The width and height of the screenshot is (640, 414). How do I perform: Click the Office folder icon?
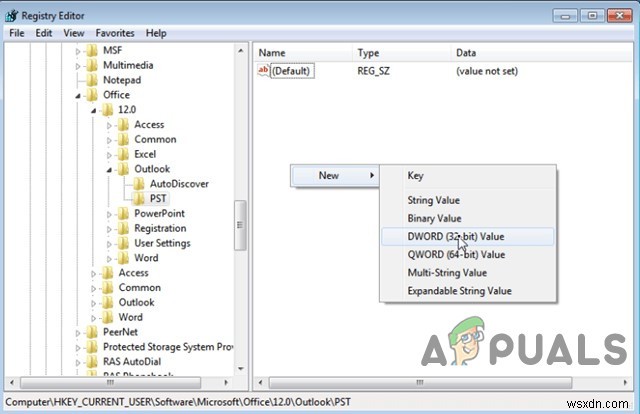tap(92, 95)
